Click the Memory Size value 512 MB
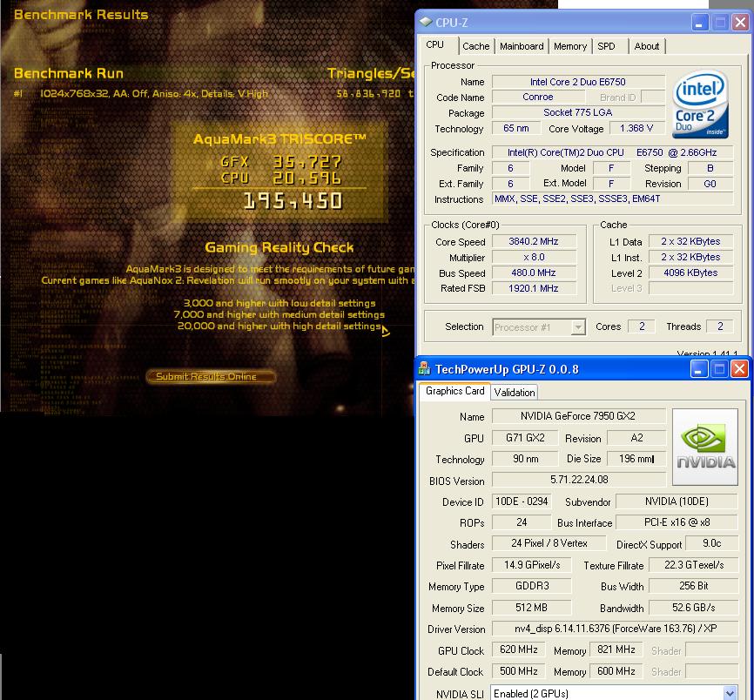This screenshot has width=754, height=700. (532, 608)
